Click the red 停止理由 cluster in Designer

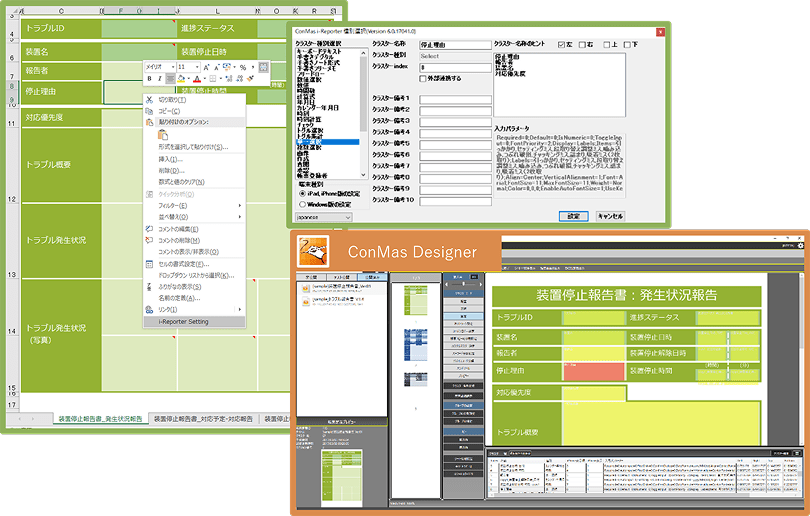point(594,371)
